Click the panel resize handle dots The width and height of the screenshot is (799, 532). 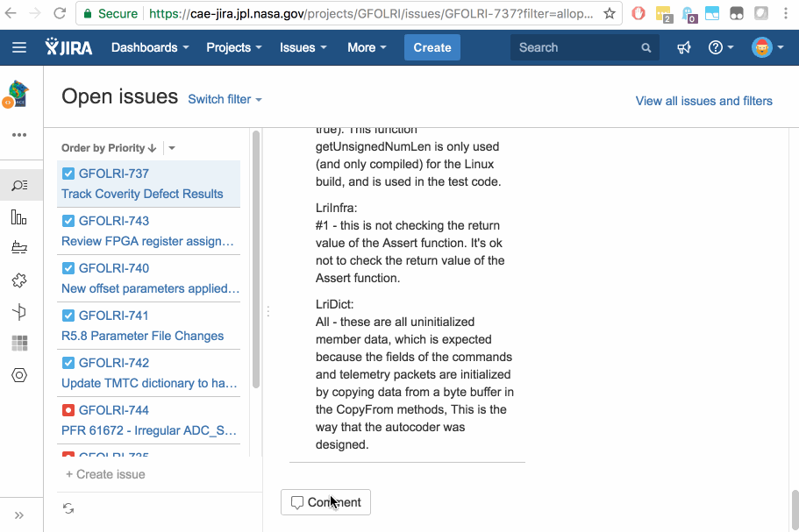pyautogui.click(x=268, y=311)
